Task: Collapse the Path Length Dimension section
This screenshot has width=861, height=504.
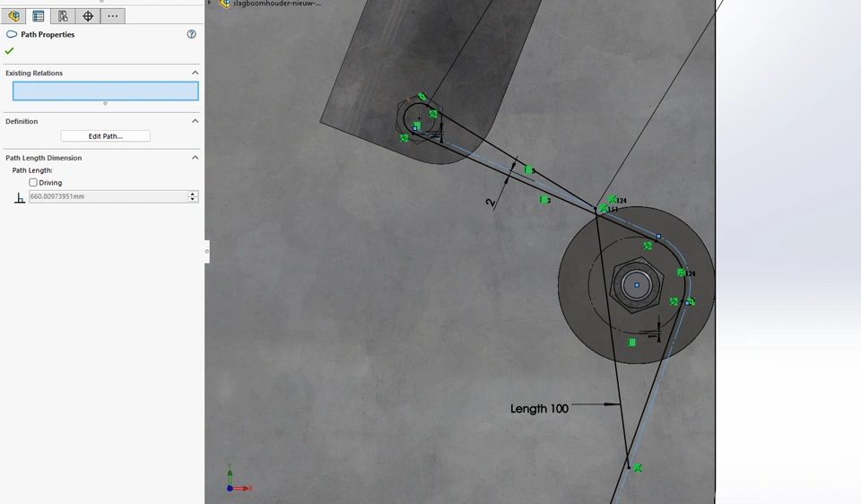Action: coord(195,158)
